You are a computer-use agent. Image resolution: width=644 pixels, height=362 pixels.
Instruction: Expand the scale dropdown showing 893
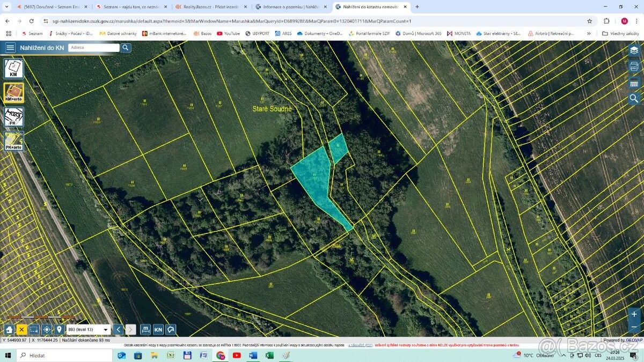pyautogui.click(x=89, y=329)
